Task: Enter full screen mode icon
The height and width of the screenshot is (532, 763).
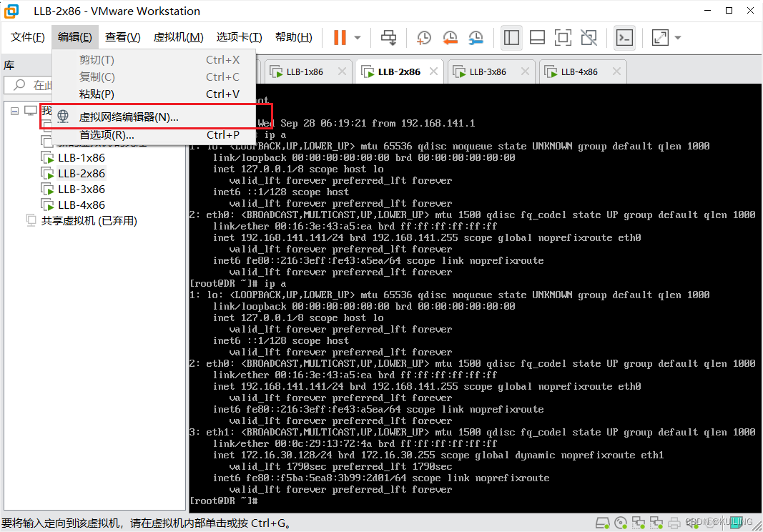Action: click(563, 37)
